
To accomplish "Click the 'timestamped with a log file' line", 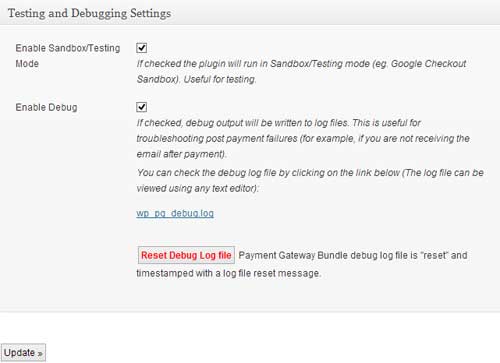I will coord(229,273).
